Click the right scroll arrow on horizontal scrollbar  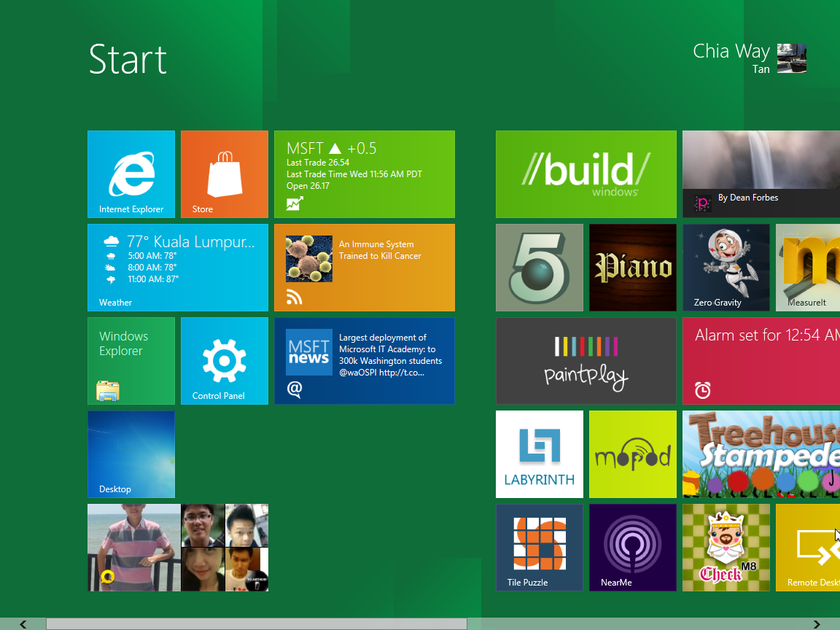[x=817, y=624]
